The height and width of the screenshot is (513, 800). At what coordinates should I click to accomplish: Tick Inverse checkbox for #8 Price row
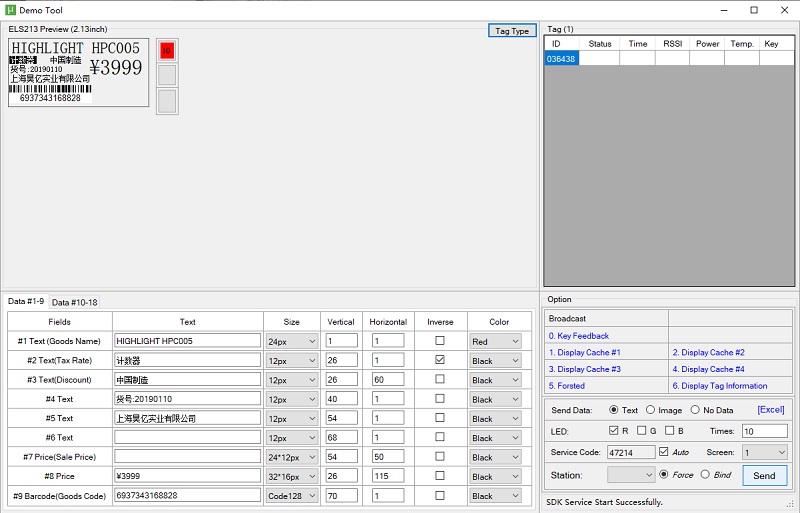click(x=440, y=476)
